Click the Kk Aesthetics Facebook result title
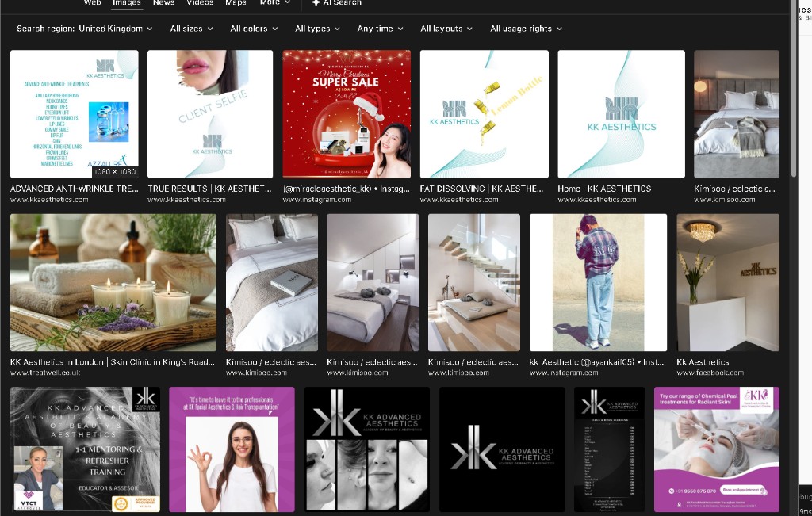 [703, 361]
